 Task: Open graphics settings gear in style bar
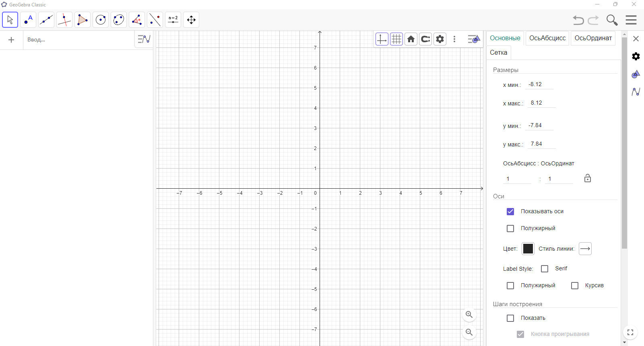click(440, 39)
